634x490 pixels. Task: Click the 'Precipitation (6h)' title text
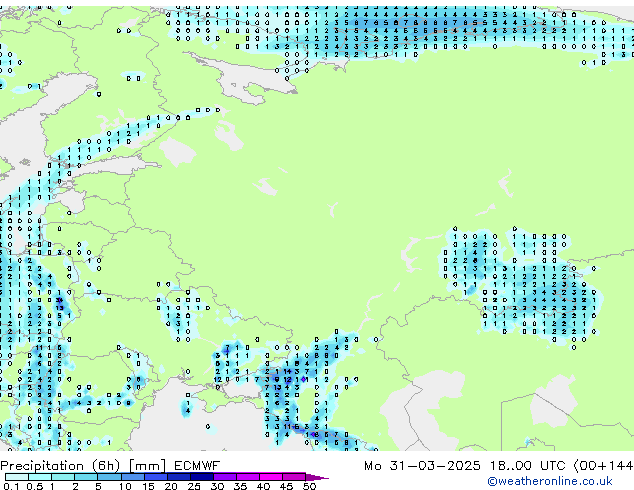pos(60,466)
